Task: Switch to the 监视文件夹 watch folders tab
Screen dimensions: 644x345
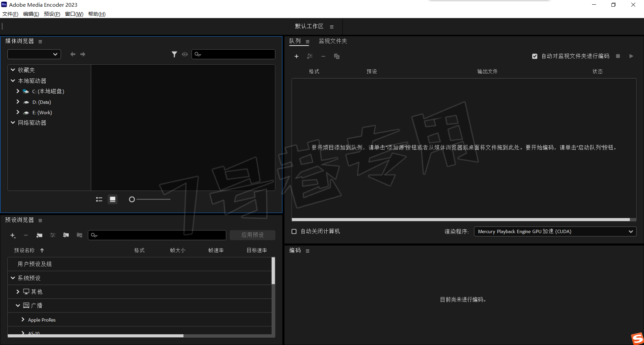Action: pos(333,41)
